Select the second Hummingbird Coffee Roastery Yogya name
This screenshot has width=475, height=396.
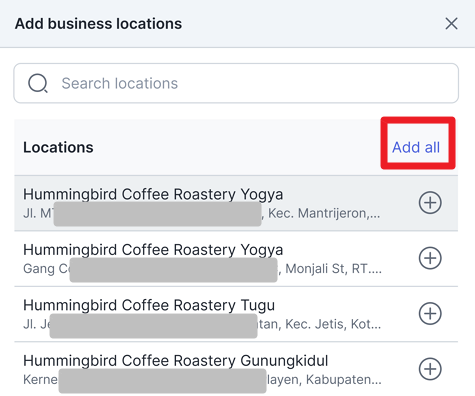(153, 250)
